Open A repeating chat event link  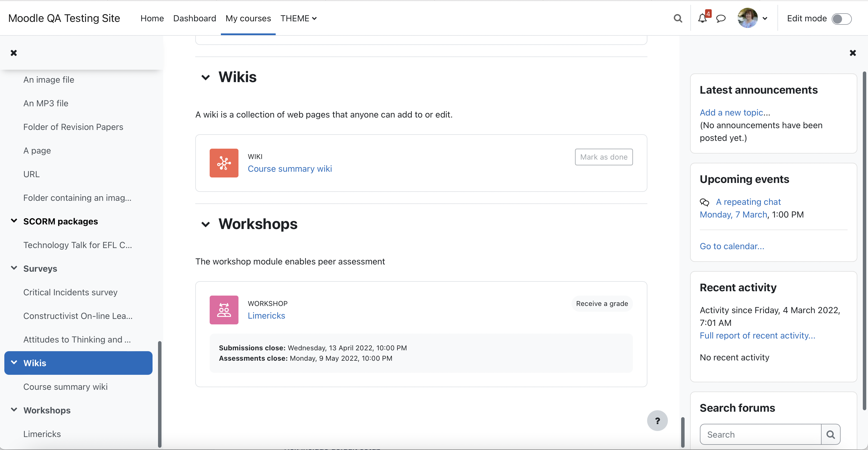click(748, 202)
